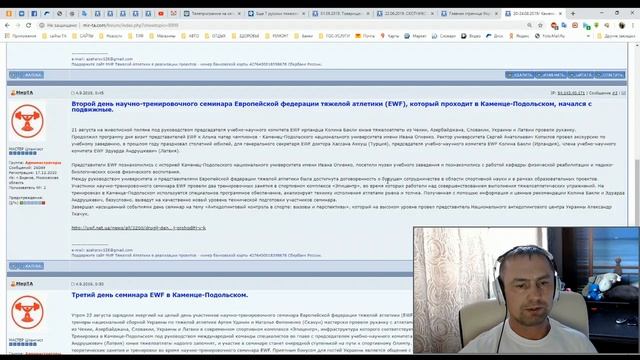
Task: Close the active '20-24.08.2019' tab
Action: click(x=560, y=13)
